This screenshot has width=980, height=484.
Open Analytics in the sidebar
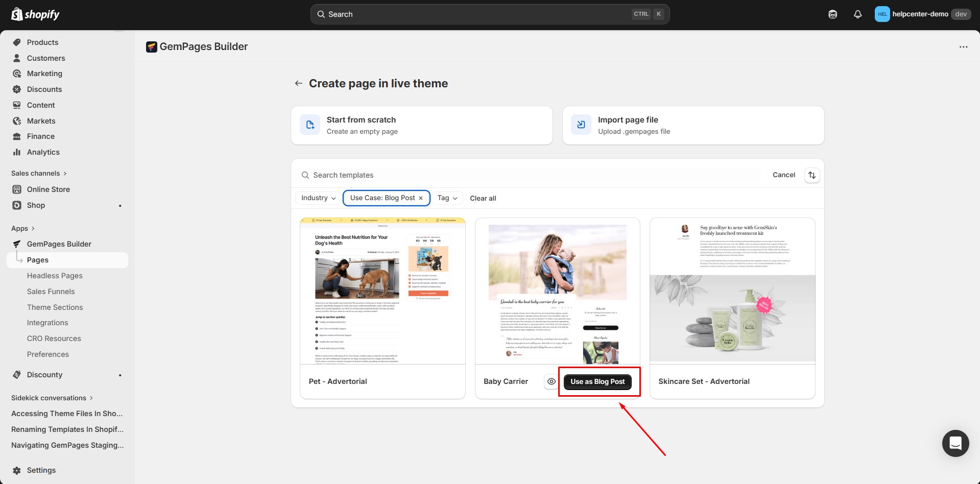click(x=43, y=152)
